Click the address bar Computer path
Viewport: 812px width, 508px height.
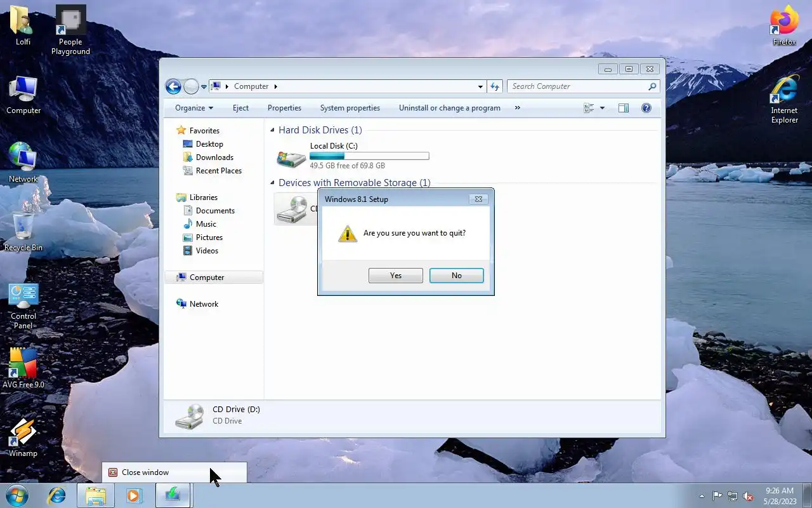(251, 86)
